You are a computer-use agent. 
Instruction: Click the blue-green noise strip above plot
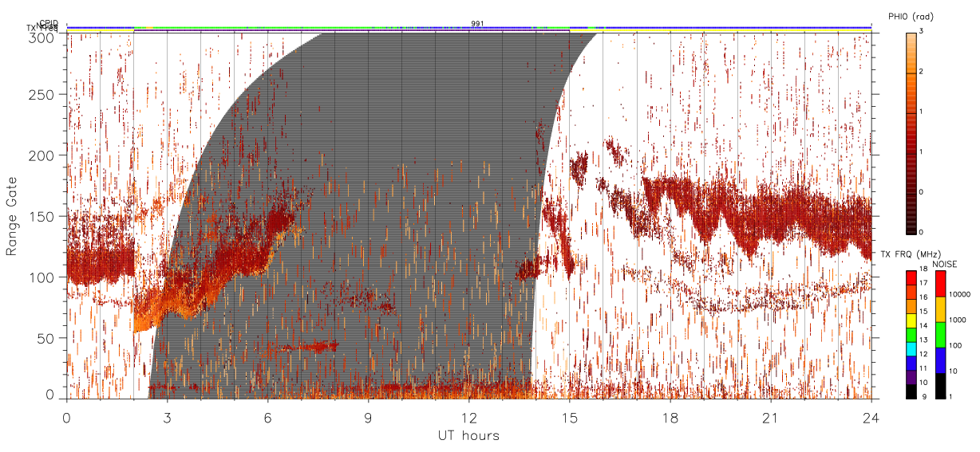[468, 27]
